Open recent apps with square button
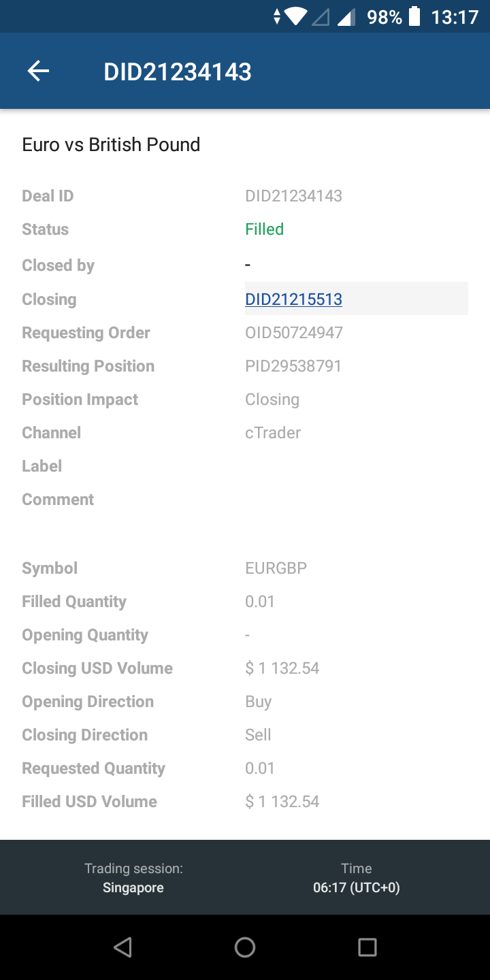The image size is (490, 980). [367, 947]
